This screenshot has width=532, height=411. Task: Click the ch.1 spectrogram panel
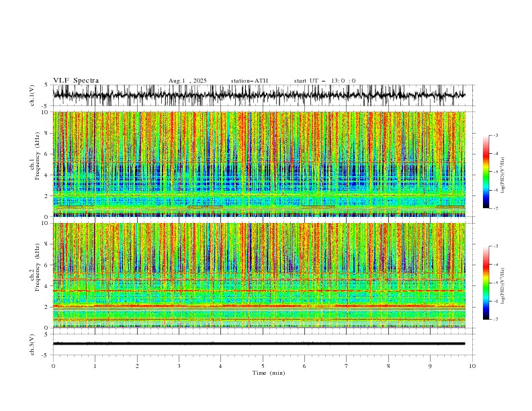click(x=259, y=164)
